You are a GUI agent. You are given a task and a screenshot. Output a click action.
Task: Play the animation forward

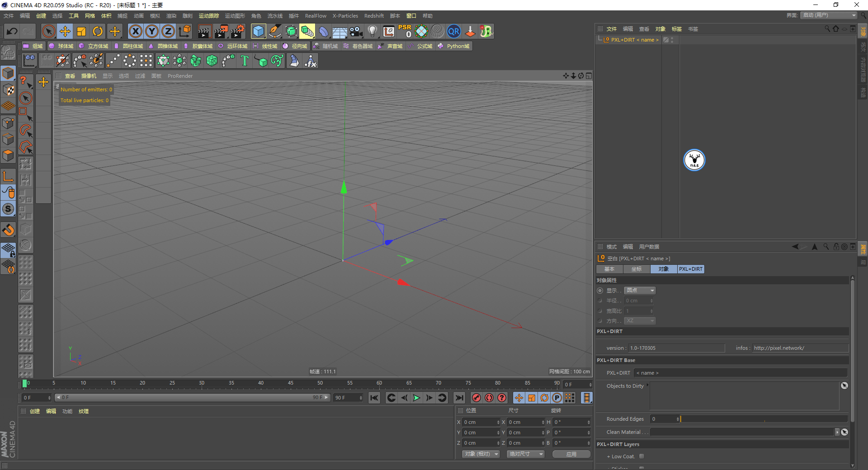[x=417, y=398]
